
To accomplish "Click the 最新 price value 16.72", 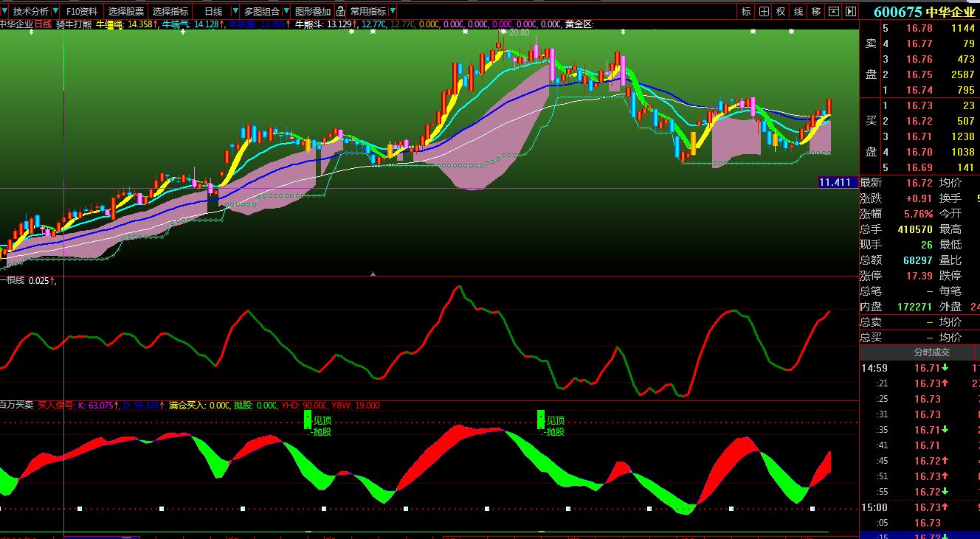I will coord(919,183).
